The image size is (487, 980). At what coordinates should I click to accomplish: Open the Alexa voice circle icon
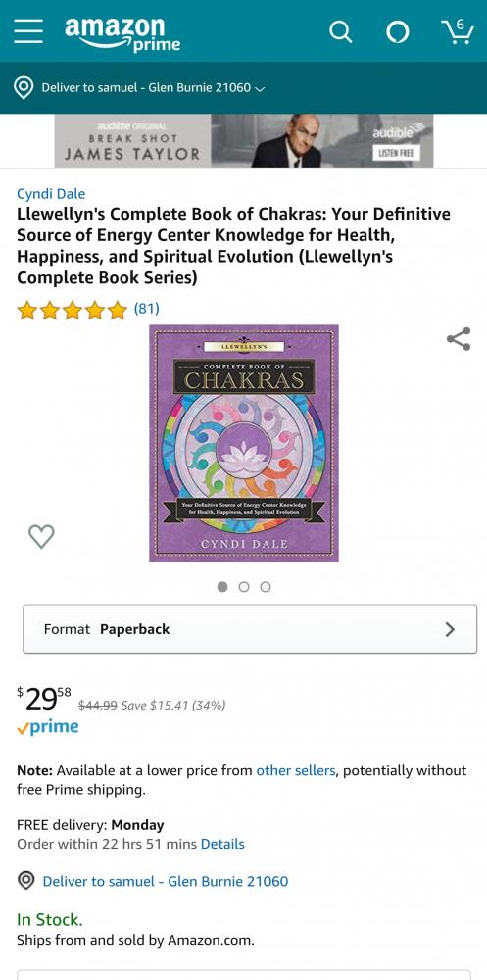[398, 31]
